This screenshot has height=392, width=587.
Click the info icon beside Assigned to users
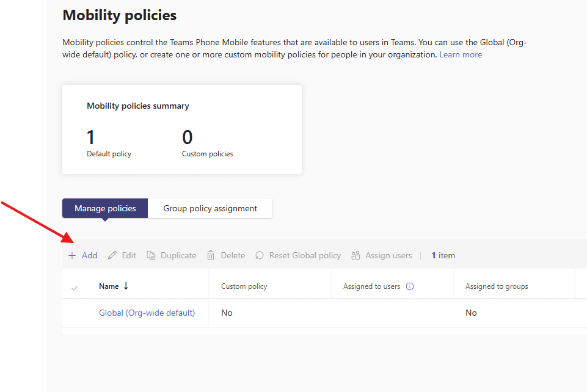pos(410,286)
